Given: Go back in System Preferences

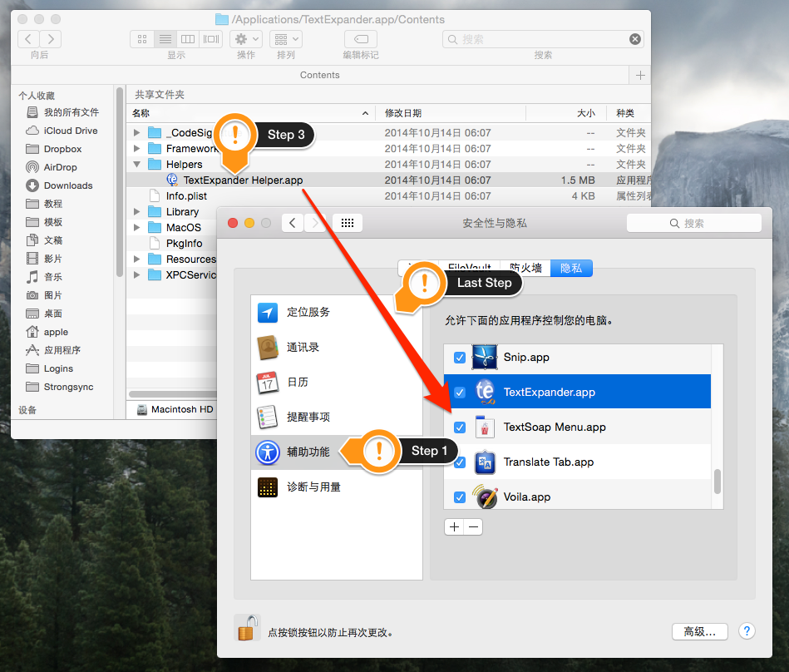Looking at the screenshot, I should point(293,223).
